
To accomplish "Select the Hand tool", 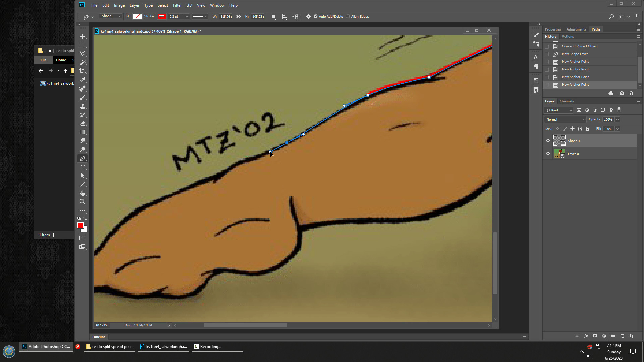I will coord(83,193).
